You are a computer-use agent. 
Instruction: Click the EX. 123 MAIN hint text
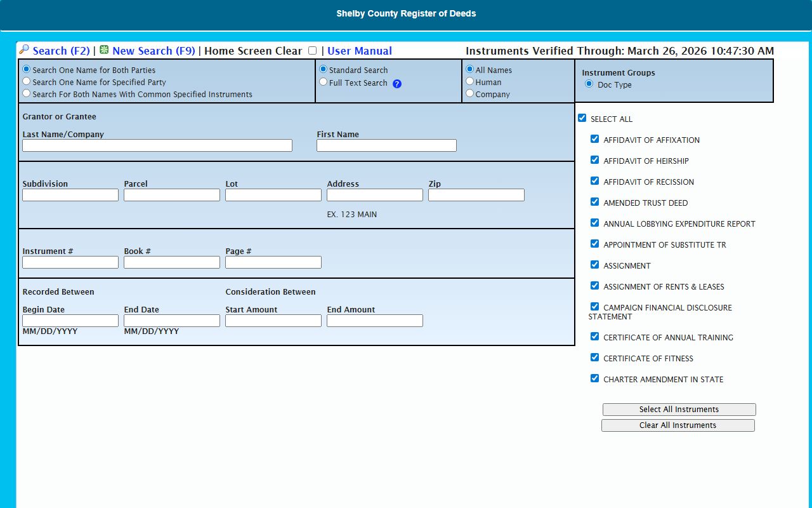pyautogui.click(x=352, y=215)
